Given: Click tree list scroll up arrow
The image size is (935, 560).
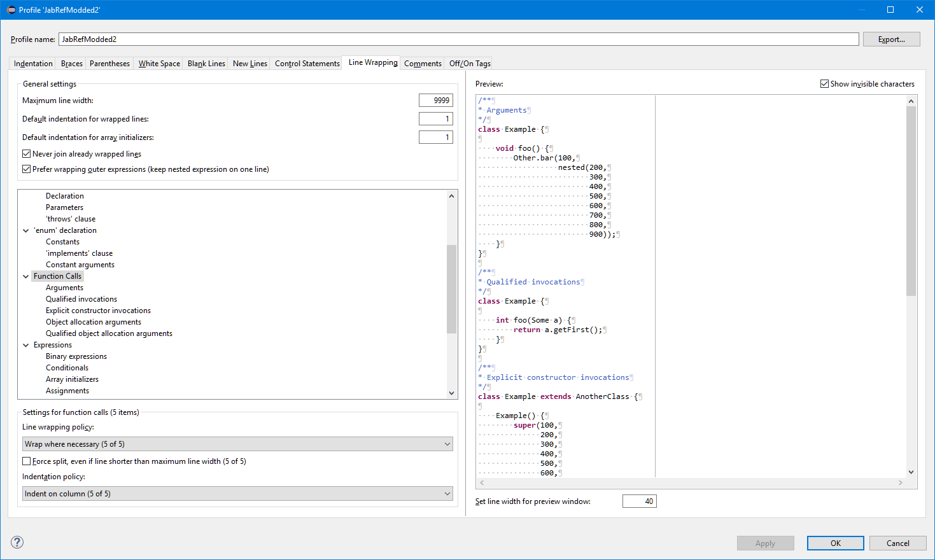Looking at the screenshot, I should [452, 195].
